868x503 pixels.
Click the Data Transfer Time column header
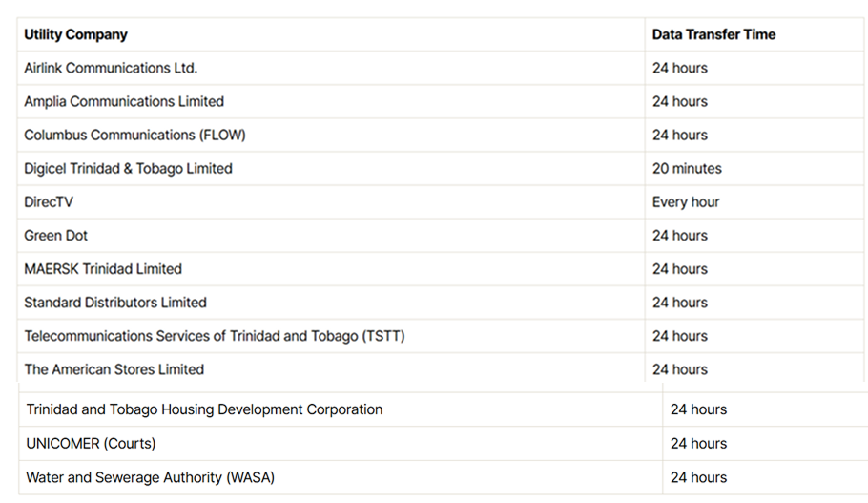tap(713, 34)
